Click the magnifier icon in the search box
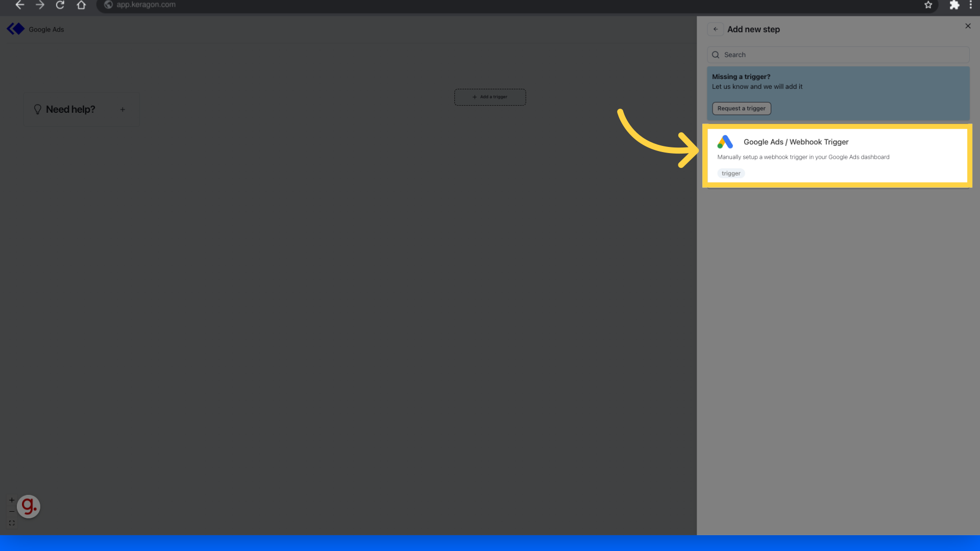This screenshot has height=551, width=980. [x=716, y=55]
